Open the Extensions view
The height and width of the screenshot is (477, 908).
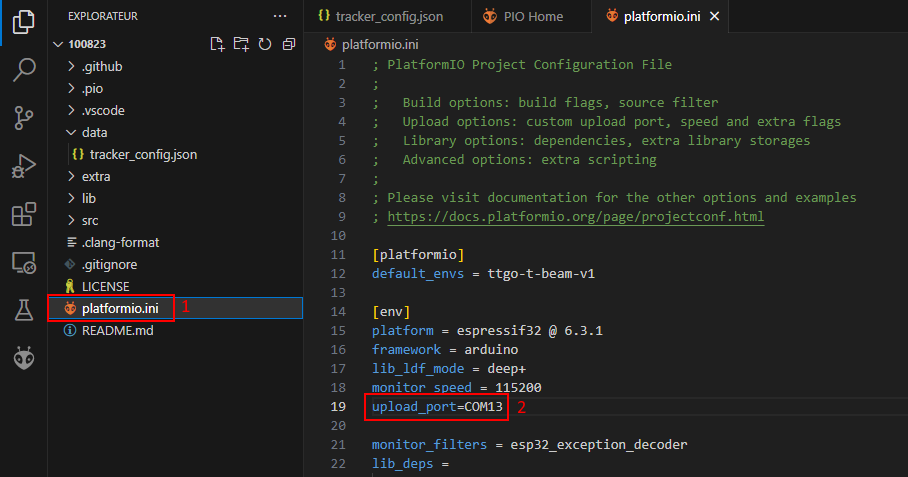[24, 214]
